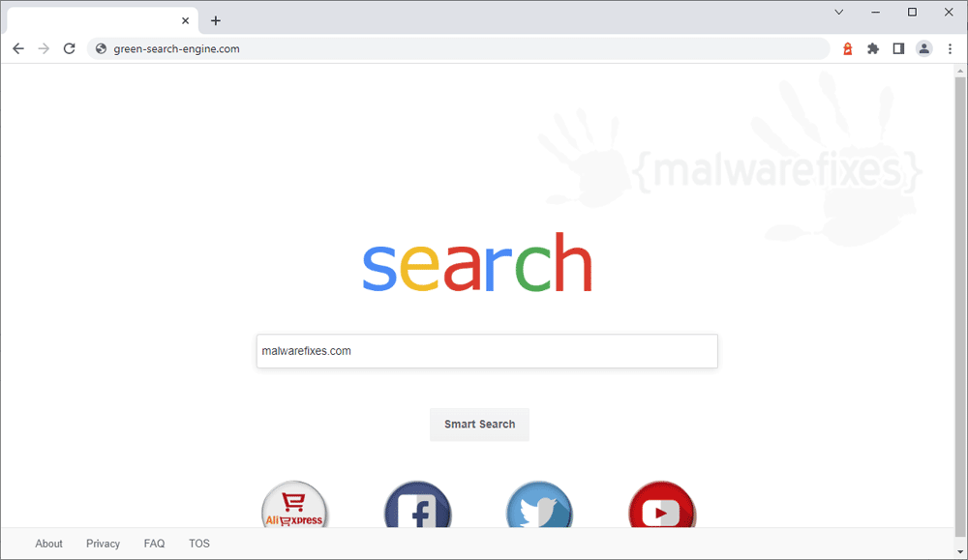This screenshot has height=560, width=968.
Task: Open a new tab
Action: click(x=216, y=21)
